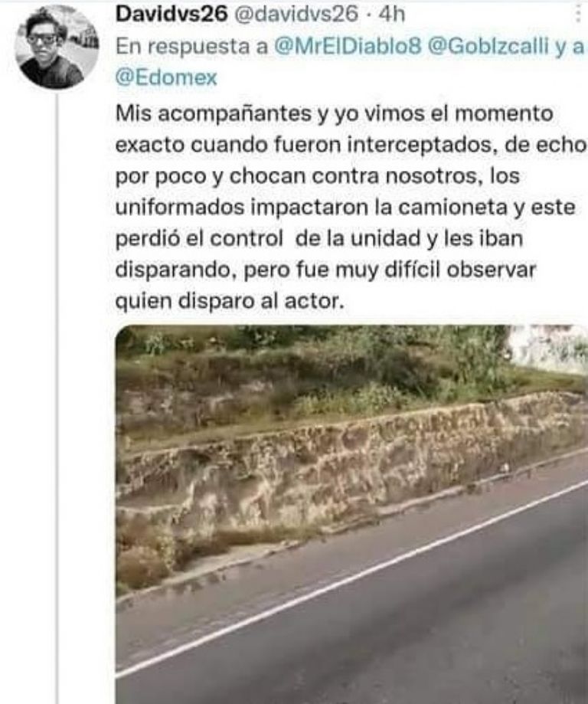588x704 pixels.
Task: Click the tweet text about the camioneta
Action: click(351, 207)
